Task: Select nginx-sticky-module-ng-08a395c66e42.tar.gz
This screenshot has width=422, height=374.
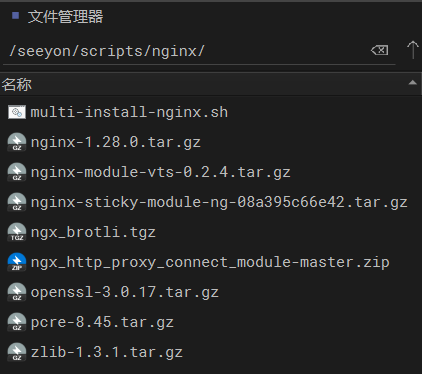Action: (211, 202)
